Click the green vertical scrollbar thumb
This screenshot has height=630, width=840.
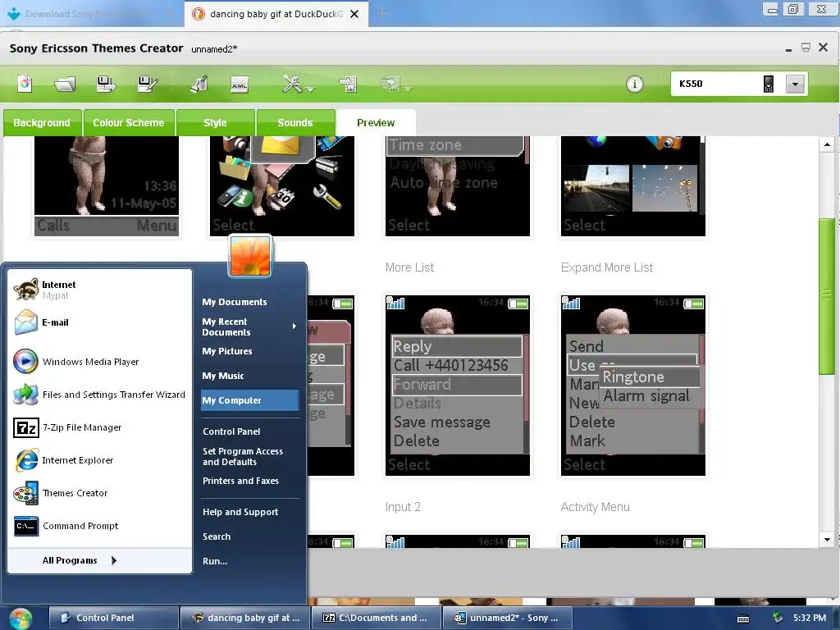coord(827,295)
